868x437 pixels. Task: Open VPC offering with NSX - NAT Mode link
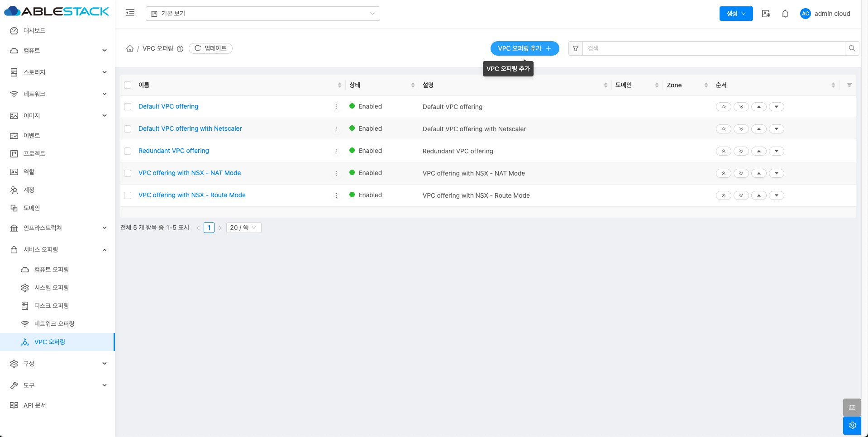click(x=190, y=173)
